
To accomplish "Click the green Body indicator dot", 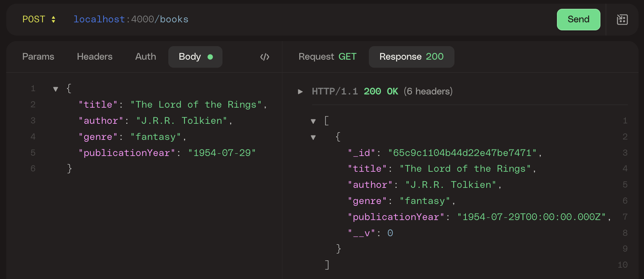I will pyautogui.click(x=210, y=57).
